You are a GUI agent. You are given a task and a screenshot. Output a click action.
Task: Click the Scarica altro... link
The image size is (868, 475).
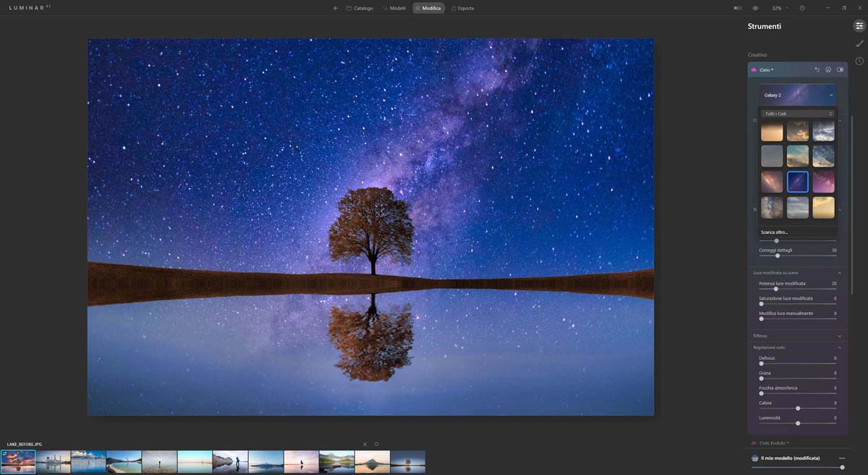pyautogui.click(x=774, y=232)
